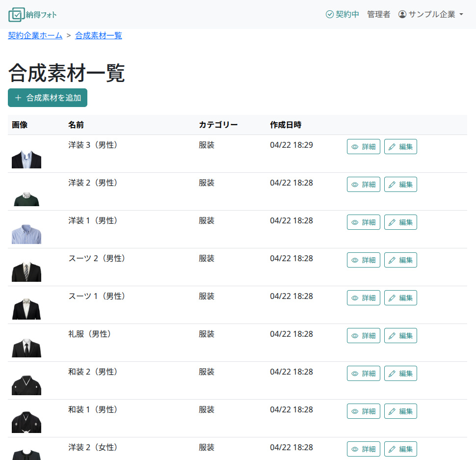Edit the 和装 2（男性） item
Image resolution: width=476 pixels, height=460 pixels.
(400, 374)
